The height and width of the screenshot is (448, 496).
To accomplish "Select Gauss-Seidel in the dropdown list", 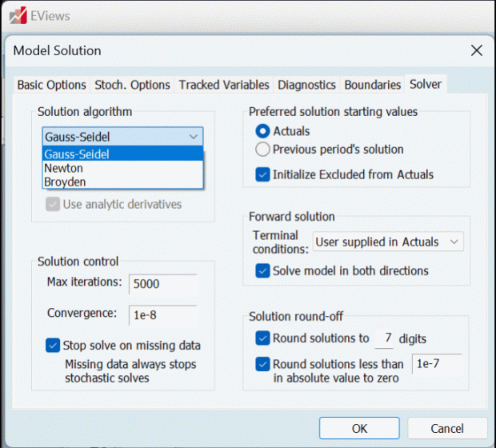I will (77, 154).
